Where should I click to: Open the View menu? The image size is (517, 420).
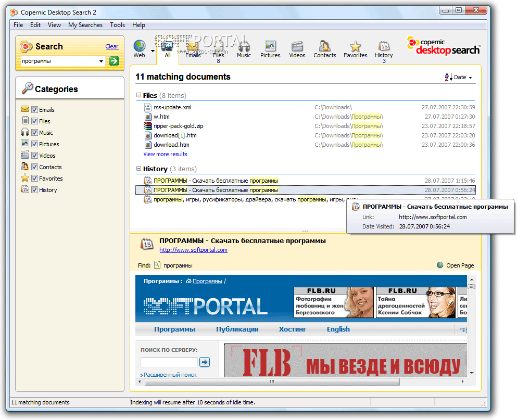(54, 25)
